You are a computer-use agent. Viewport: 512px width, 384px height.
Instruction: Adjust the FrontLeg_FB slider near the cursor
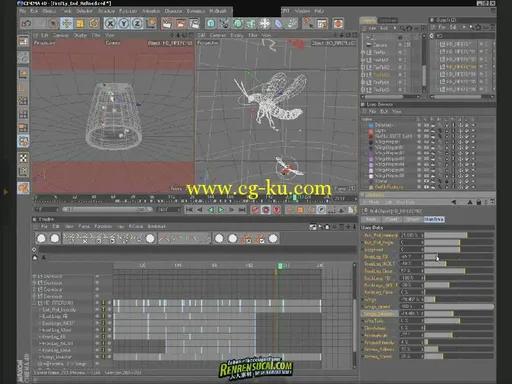459,257
